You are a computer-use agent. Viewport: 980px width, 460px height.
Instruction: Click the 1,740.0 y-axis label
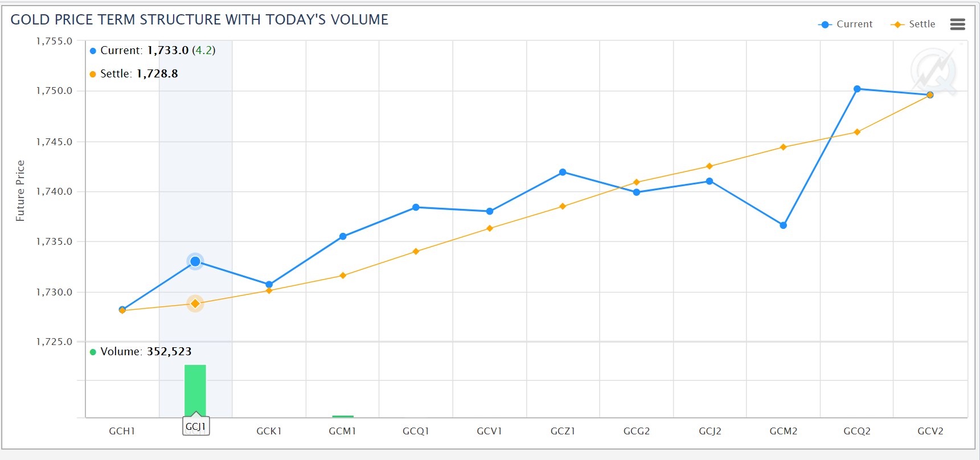[x=55, y=191]
